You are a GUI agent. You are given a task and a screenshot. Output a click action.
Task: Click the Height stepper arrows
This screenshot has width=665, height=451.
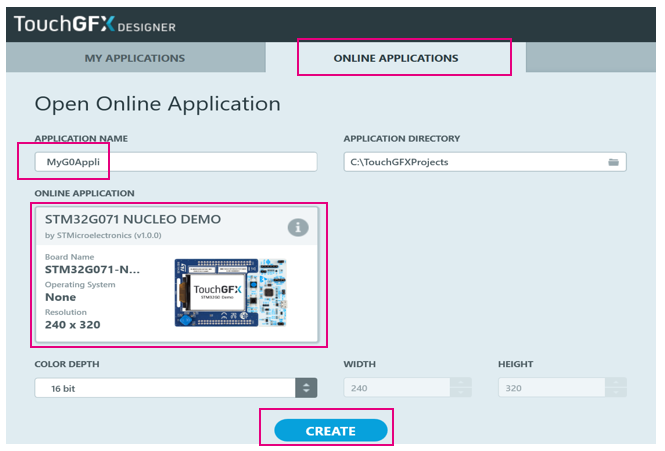tap(616, 388)
